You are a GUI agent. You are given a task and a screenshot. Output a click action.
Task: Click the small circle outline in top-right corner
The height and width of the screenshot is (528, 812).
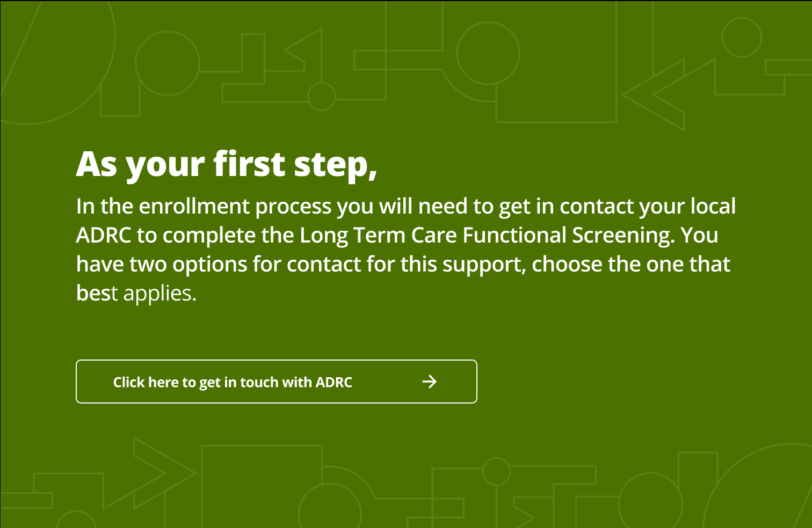point(742,37)
